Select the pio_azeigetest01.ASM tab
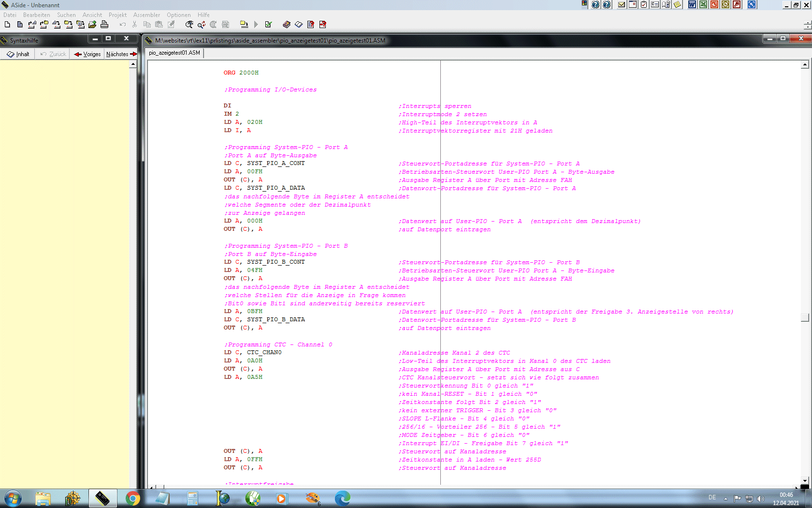 pos(174,53)
